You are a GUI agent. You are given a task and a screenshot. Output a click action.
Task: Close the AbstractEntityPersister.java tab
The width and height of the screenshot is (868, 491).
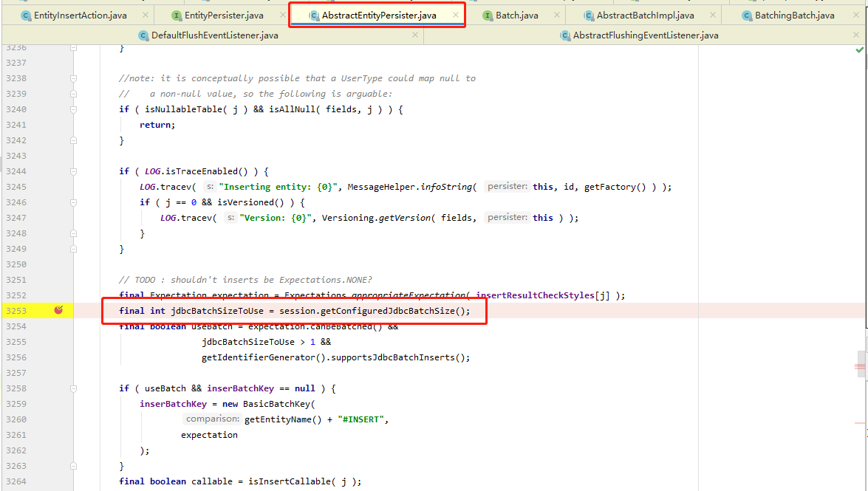[455, 15]
